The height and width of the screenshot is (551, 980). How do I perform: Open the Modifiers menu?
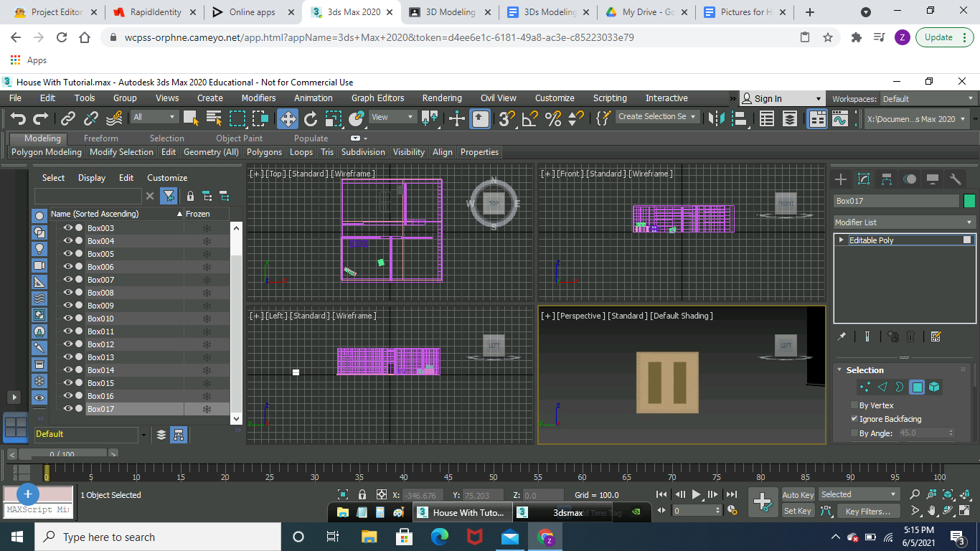tap(258, 98)
